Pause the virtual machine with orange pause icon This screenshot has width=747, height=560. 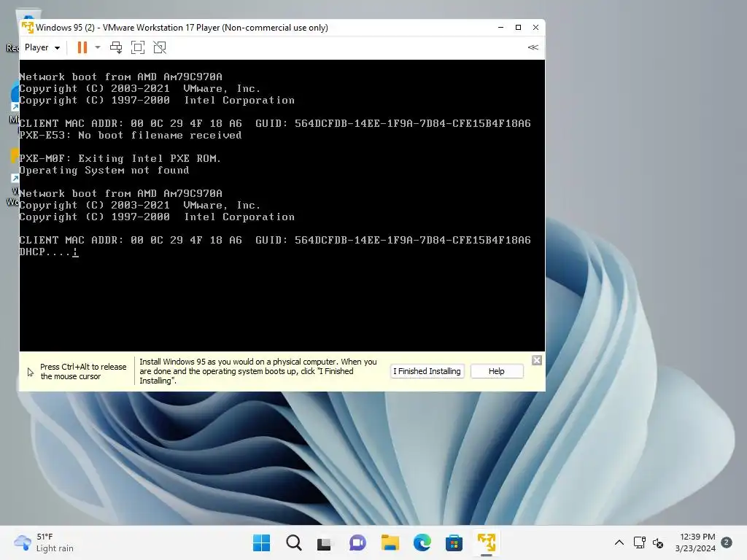pos(82,47)
